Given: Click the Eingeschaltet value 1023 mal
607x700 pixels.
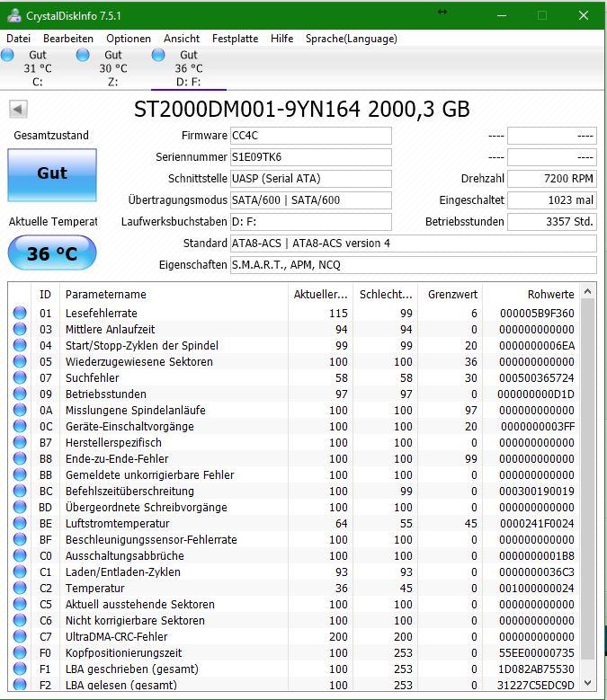Looking at the screenshot, I should (551, 200).
